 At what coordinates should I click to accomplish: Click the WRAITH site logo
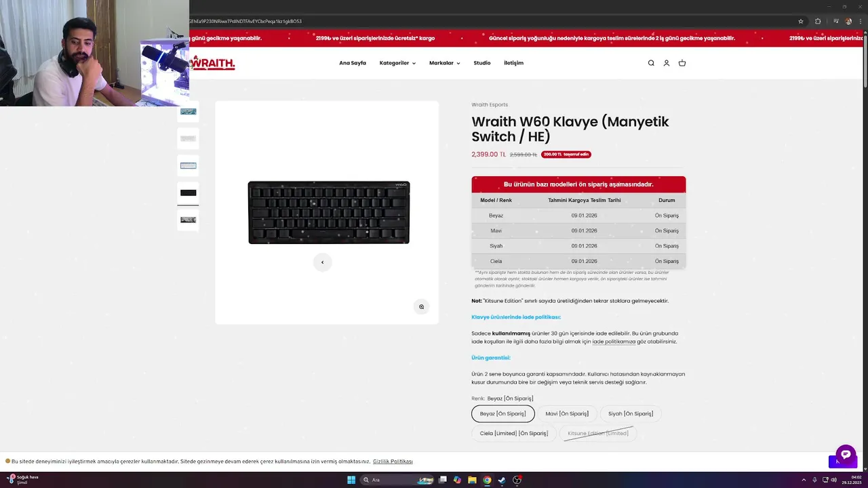(x=212, y=63)
